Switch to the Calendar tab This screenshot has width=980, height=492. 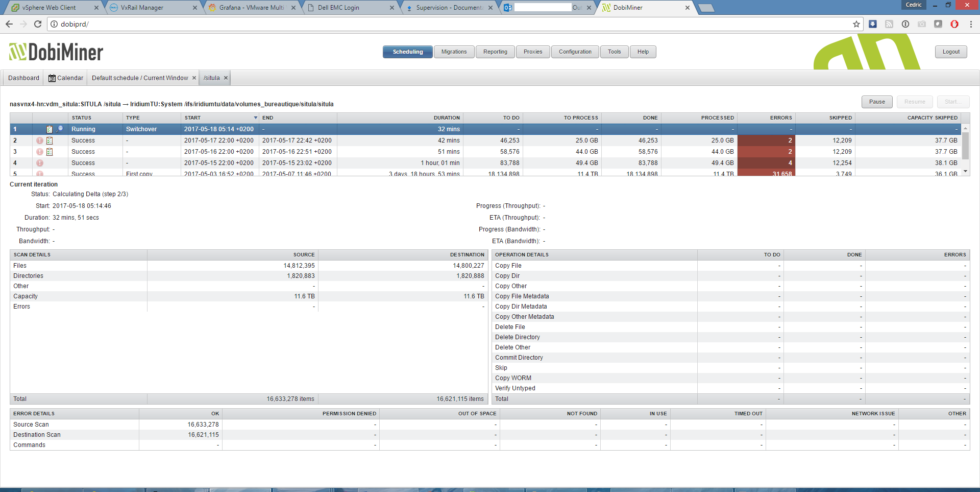coord(66,78)
